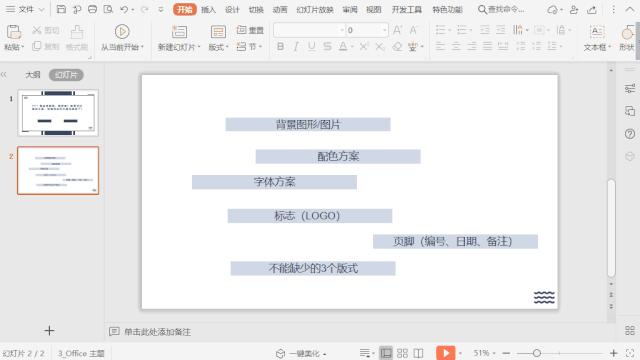Select the 幻灯片 pane tab

click(66, 75)
